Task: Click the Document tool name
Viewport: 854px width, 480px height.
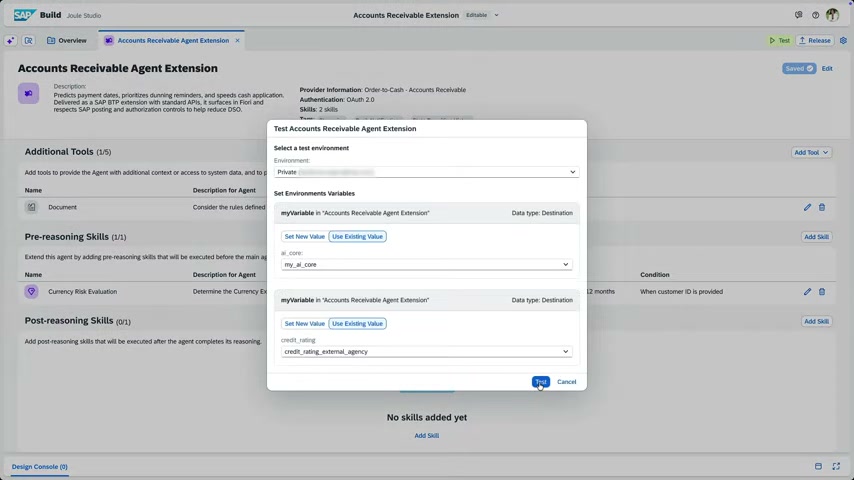Action: (x=62, y=207)
